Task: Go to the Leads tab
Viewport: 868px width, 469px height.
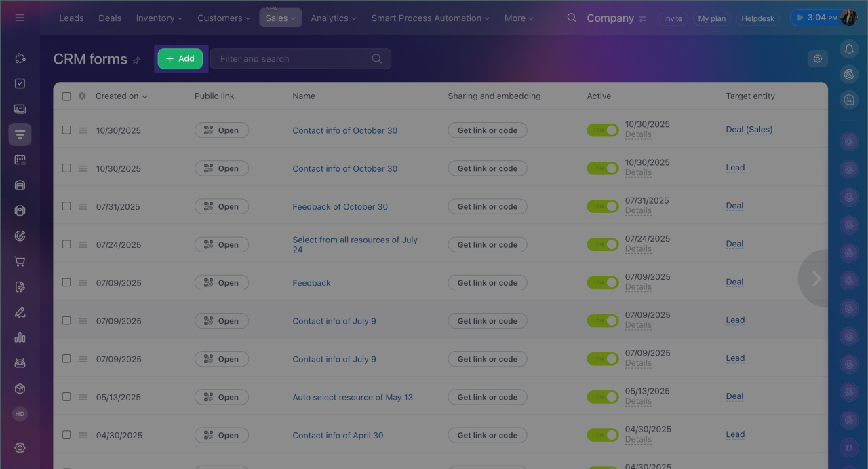Action: [x=71, y=18]
